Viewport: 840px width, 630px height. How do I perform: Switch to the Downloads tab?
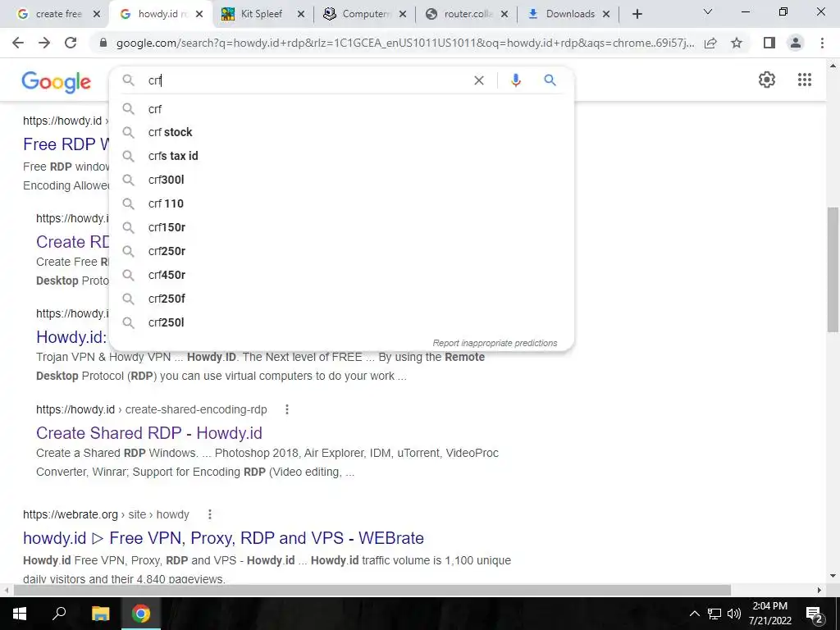click(569, 14)
